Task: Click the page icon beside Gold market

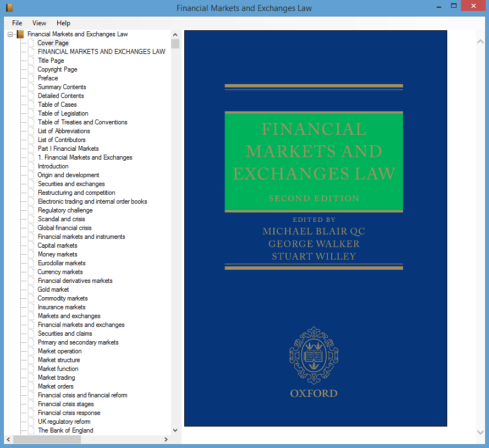Action: pyautogui.click(x=31, y=289)
